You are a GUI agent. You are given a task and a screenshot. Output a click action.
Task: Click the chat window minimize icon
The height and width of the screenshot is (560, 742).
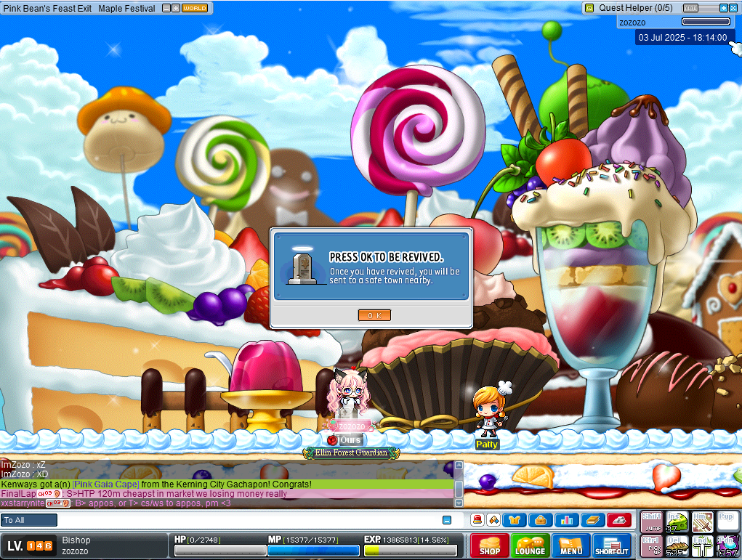pyautogui.click(x=447, y=520)
